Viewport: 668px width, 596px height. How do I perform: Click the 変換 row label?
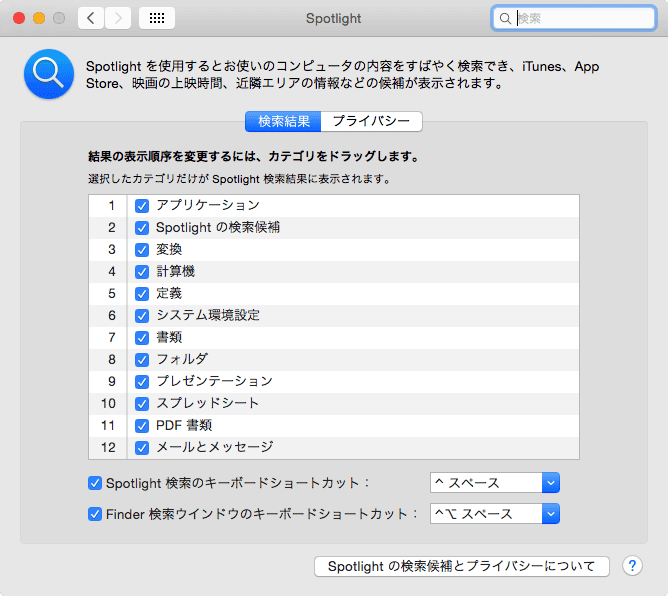click(x=169, y=250)
